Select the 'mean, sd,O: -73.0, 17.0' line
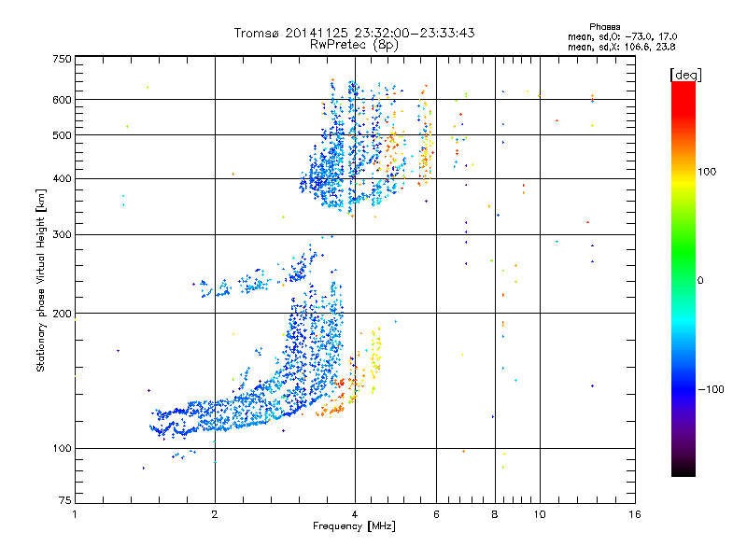 pos(622,36)
